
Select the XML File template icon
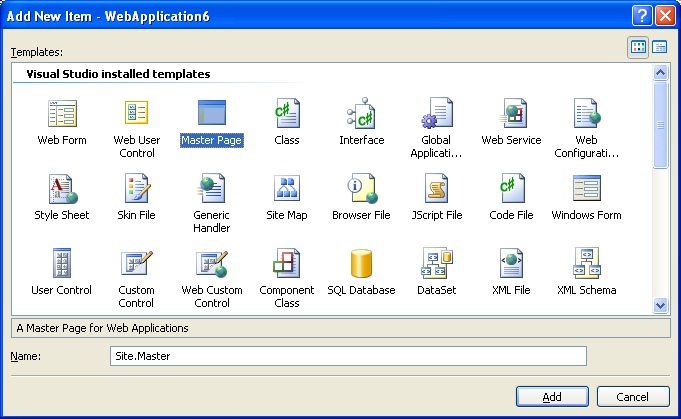(x=512, y=263)
